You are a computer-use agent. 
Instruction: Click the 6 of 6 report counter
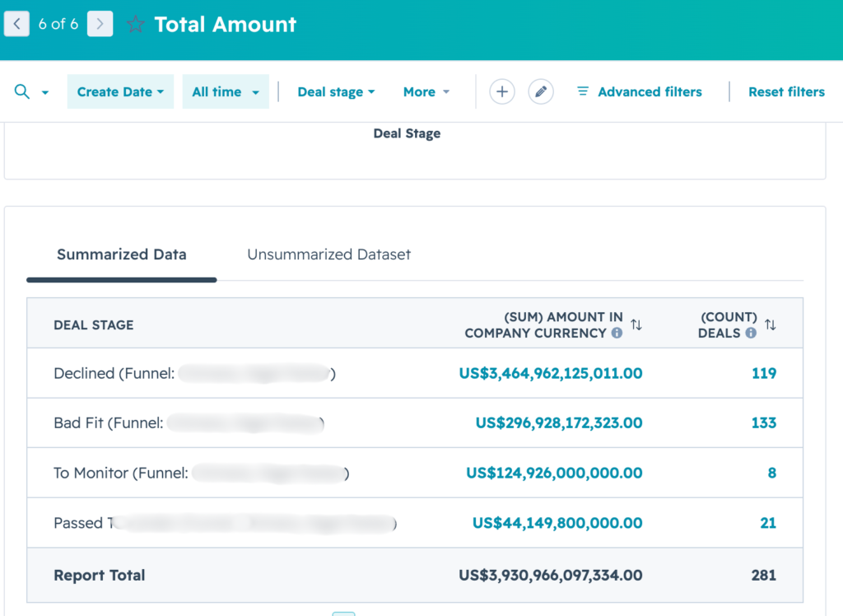click(58, 24)
